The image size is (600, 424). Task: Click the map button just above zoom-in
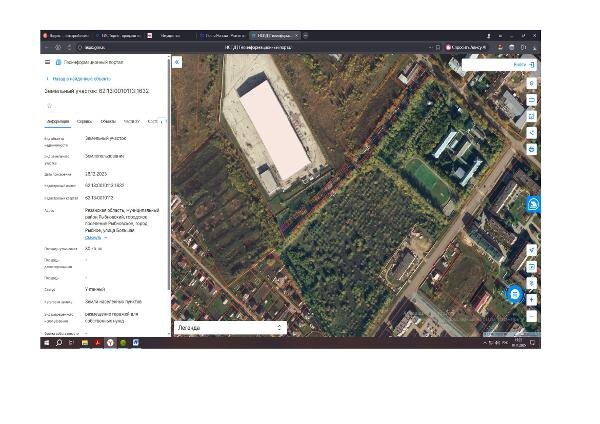click(531, 283)
